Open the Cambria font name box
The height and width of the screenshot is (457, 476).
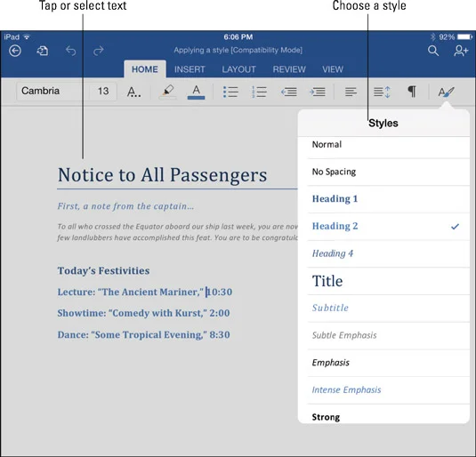(49, 91)
